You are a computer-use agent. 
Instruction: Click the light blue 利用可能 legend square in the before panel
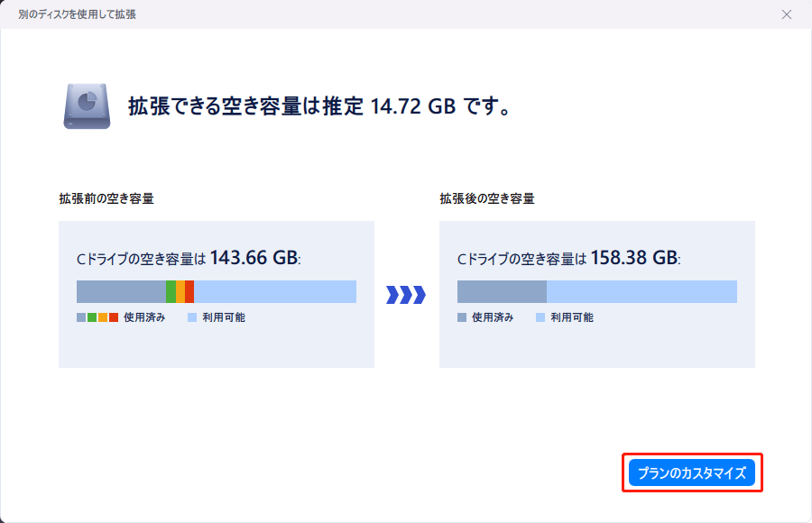[x=192, y=317]
